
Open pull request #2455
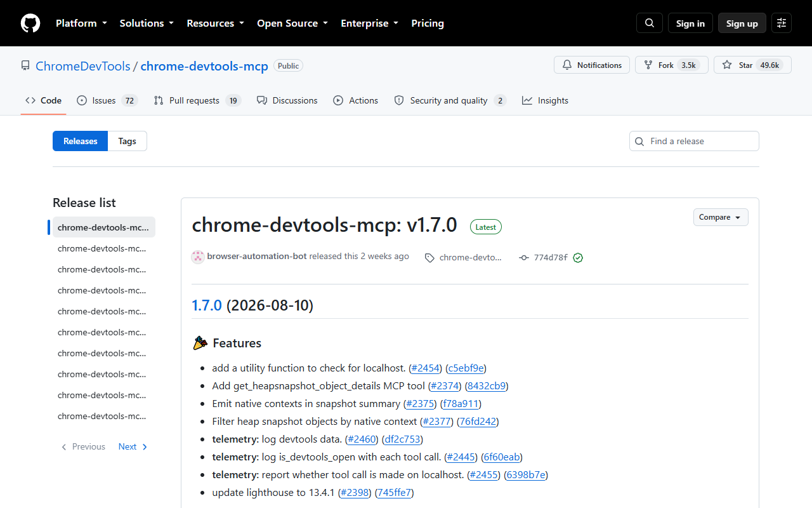pyautogui.click(x=484, y=474)
